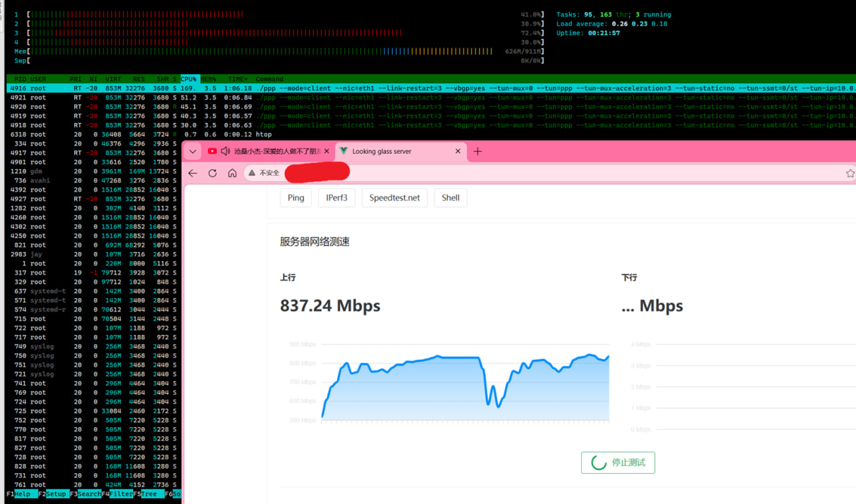Click the Load average readout
Screen dimensions: 856x504
click(x=612, y=24)
